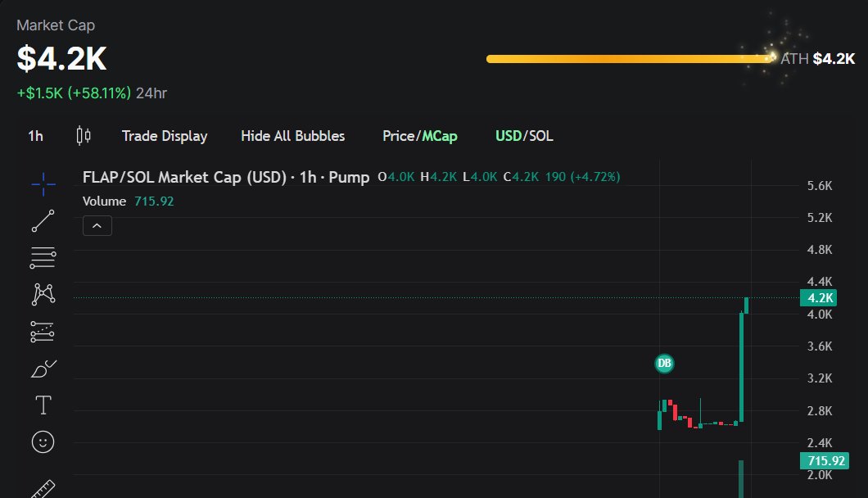
Task: Select the trend line drawing tool
Action: tap(42, 220)
